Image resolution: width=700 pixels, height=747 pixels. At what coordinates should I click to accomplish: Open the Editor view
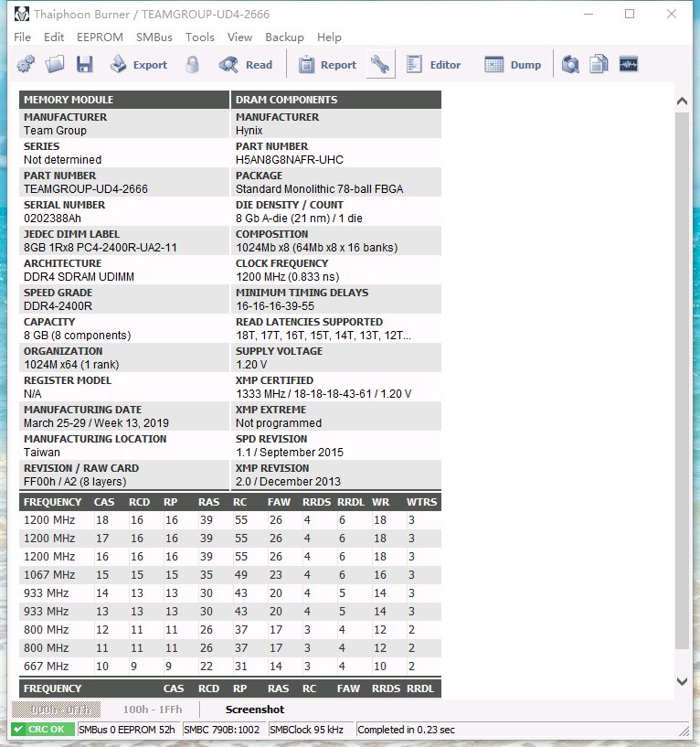pos(433,65)
